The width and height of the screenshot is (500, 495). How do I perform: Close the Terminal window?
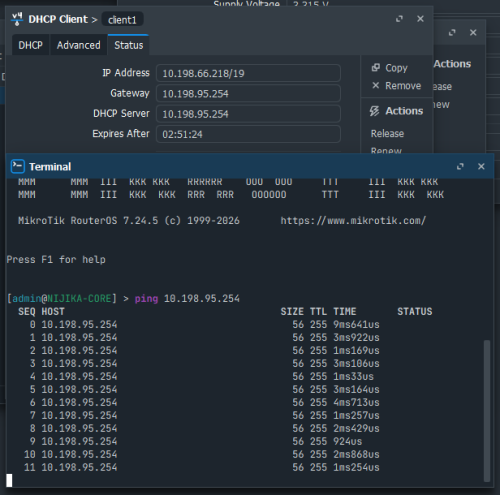click(x=481, y=166)
